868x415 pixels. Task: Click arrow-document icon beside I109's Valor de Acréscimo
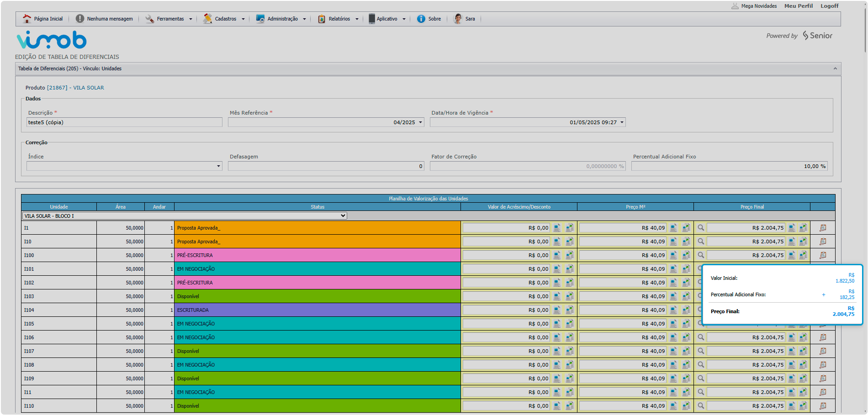click(x=570, y=378)
